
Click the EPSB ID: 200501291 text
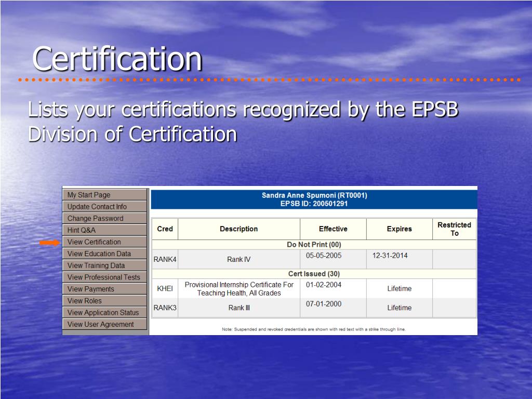pos(314,204)
